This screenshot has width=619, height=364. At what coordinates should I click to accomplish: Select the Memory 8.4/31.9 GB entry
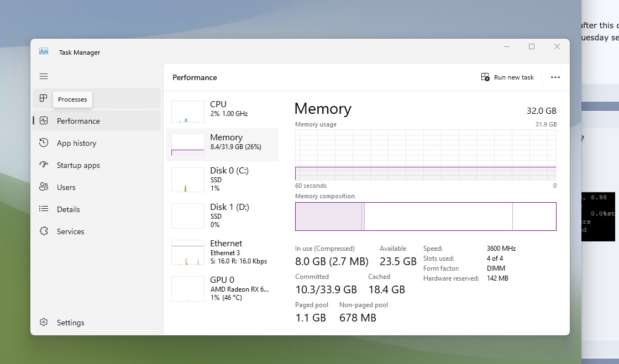[222, 144]
